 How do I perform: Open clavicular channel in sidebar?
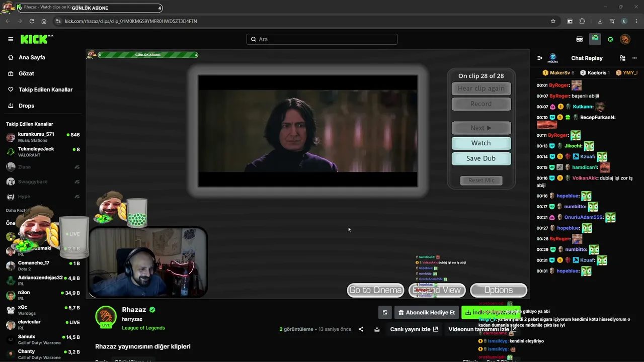pos(43,325)
